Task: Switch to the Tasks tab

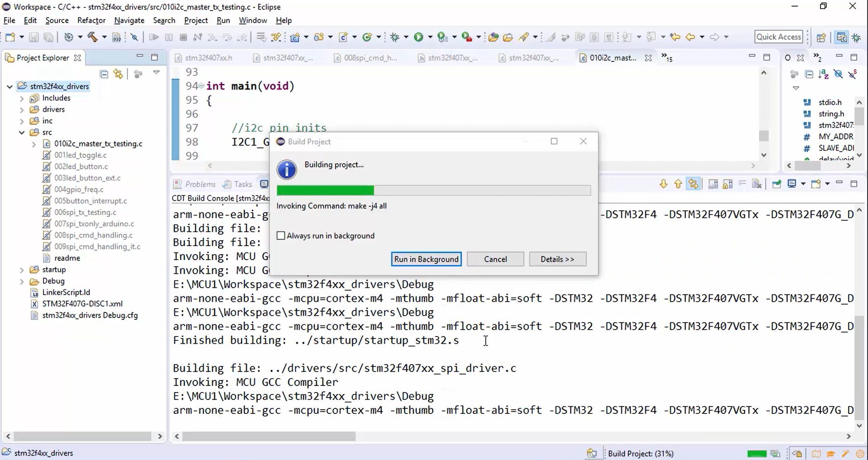Action: pyautogui.click(x=237, y=184)
